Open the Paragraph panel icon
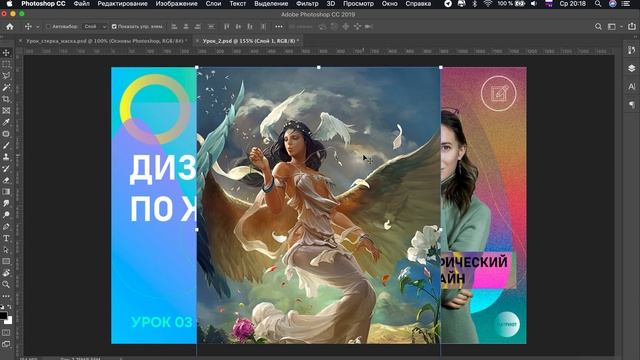 (631, 105)
